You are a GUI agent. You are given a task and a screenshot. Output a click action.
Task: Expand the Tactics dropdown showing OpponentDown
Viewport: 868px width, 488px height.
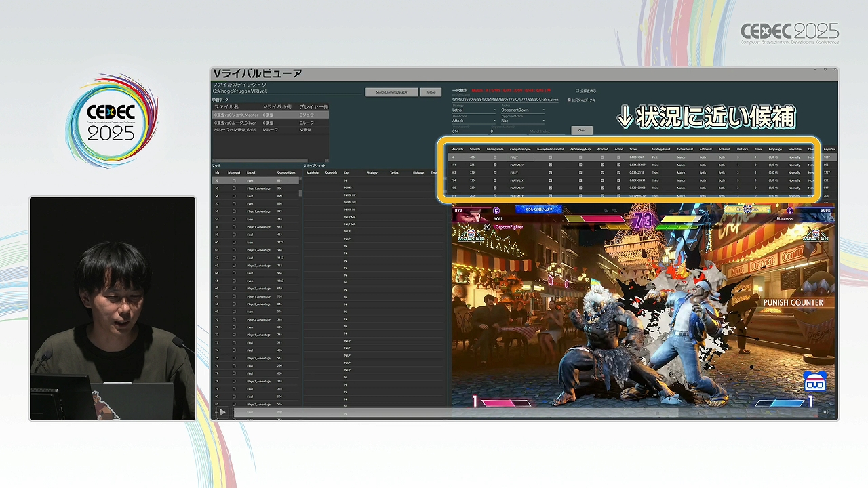click(523, 110)
